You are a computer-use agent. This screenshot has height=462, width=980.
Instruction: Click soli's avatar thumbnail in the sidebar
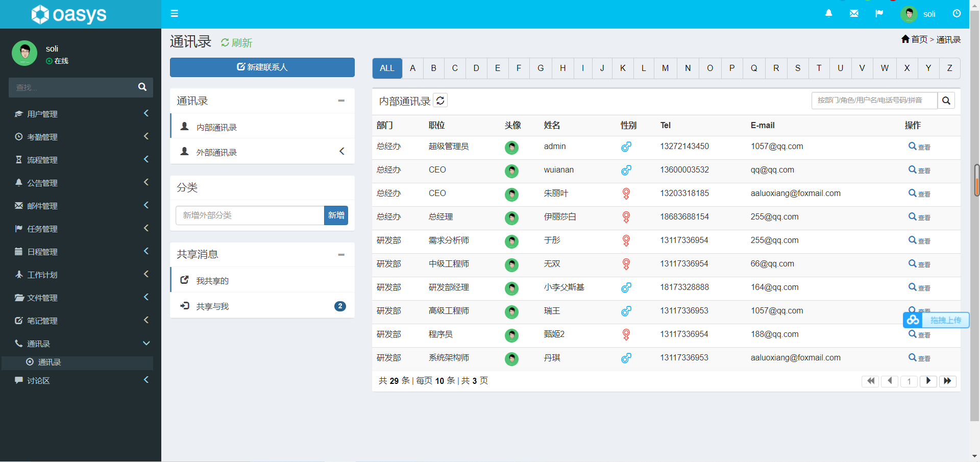click(x=24, y=53)
